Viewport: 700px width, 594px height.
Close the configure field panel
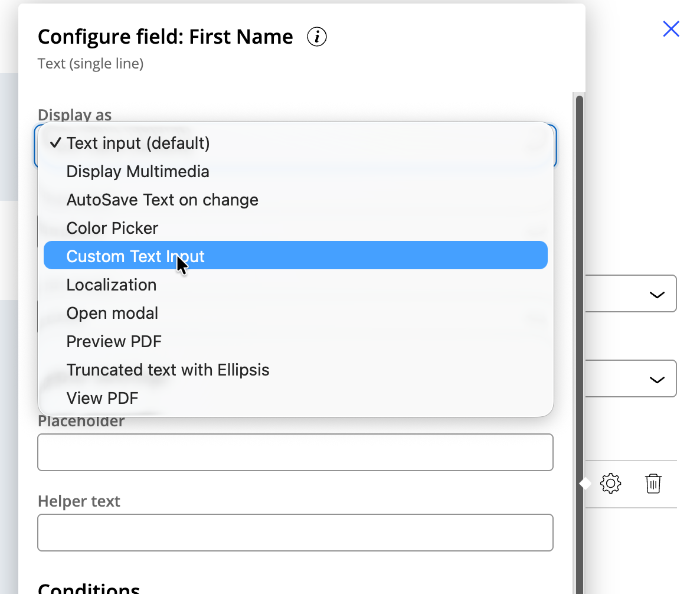(671, 29)
